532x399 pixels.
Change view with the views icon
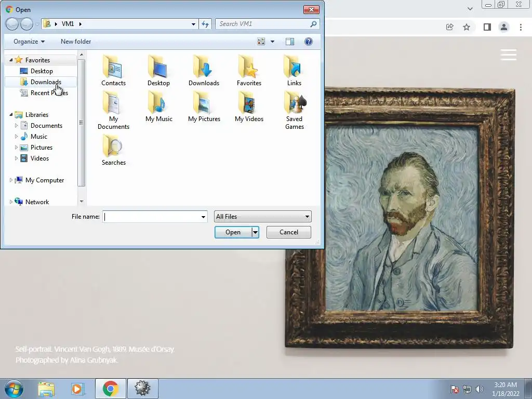[x=261, y=42]
